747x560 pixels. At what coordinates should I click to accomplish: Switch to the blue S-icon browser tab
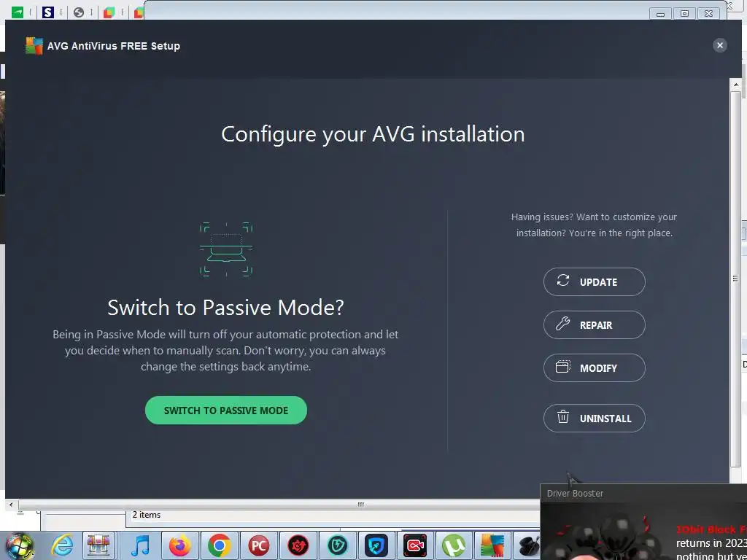47,12
